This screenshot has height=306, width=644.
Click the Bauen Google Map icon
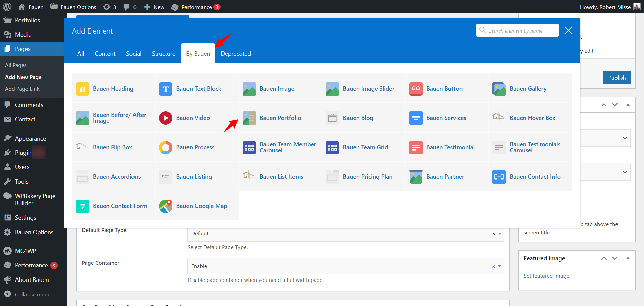coord(166,206)
